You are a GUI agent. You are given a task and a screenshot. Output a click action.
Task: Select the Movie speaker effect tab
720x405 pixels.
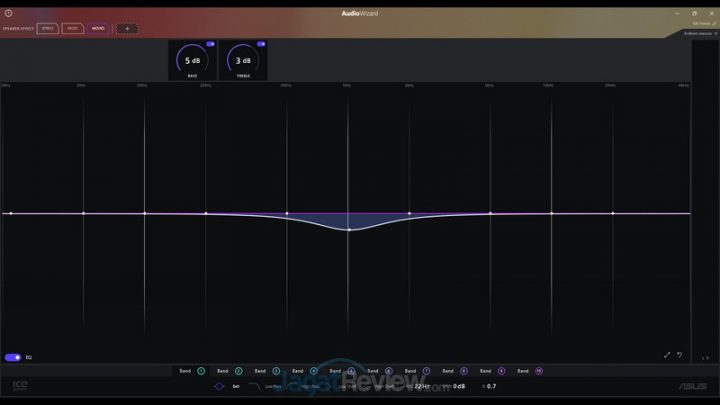click(x=98, y=28)
